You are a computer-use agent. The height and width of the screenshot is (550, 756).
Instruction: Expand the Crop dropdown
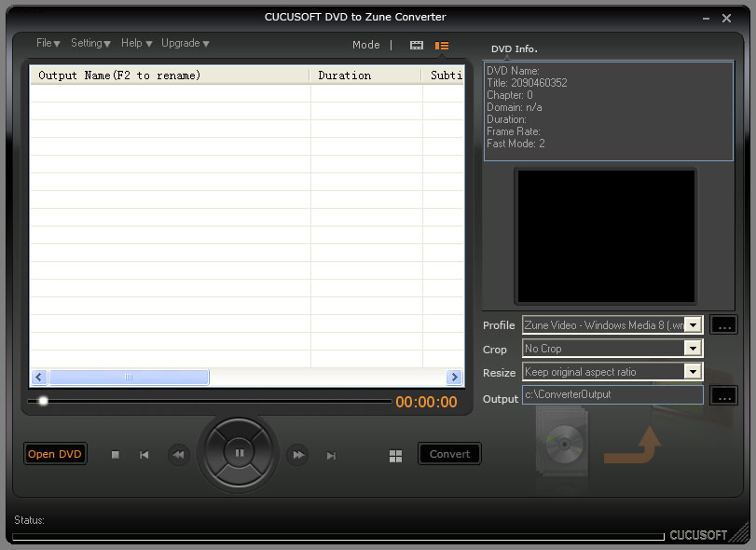[x=694, y=348]
